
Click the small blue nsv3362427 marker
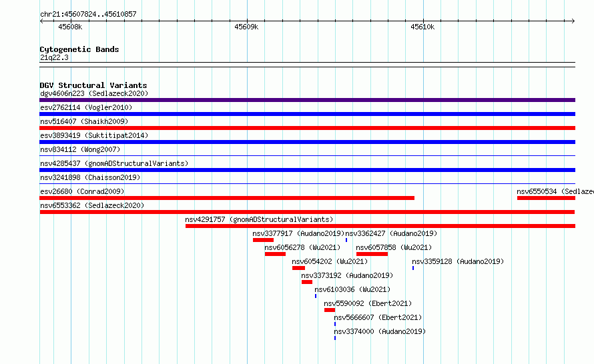pos(346,240)
